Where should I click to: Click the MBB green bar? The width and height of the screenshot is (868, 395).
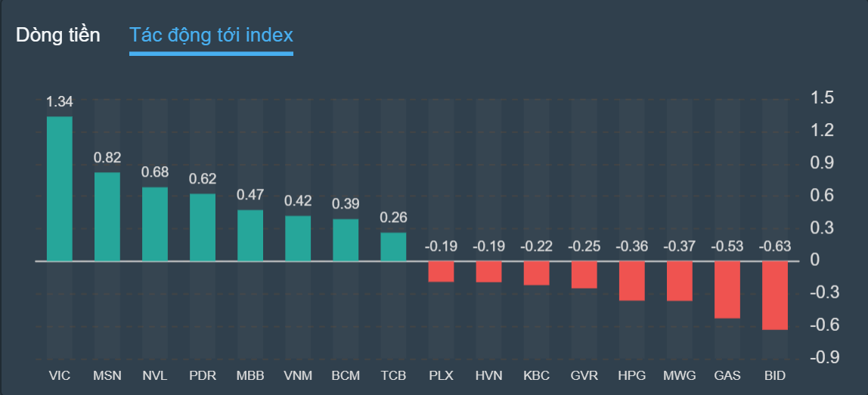250,236
